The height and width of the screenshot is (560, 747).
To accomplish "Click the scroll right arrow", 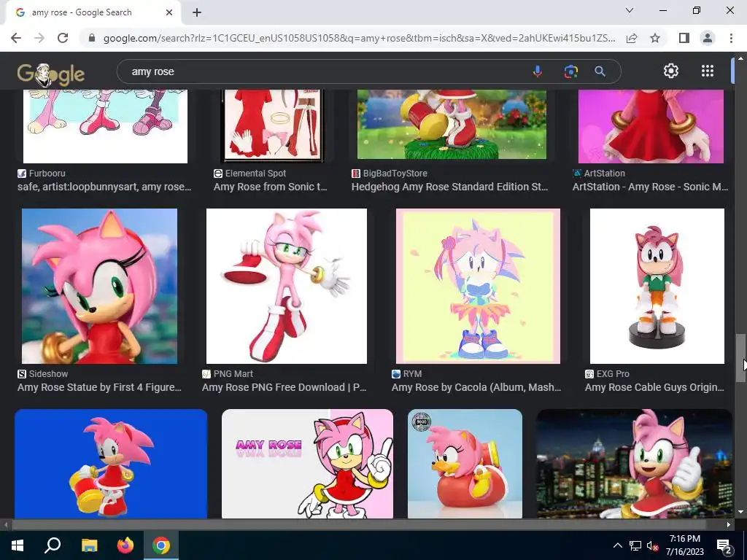I will coord(729,525).
